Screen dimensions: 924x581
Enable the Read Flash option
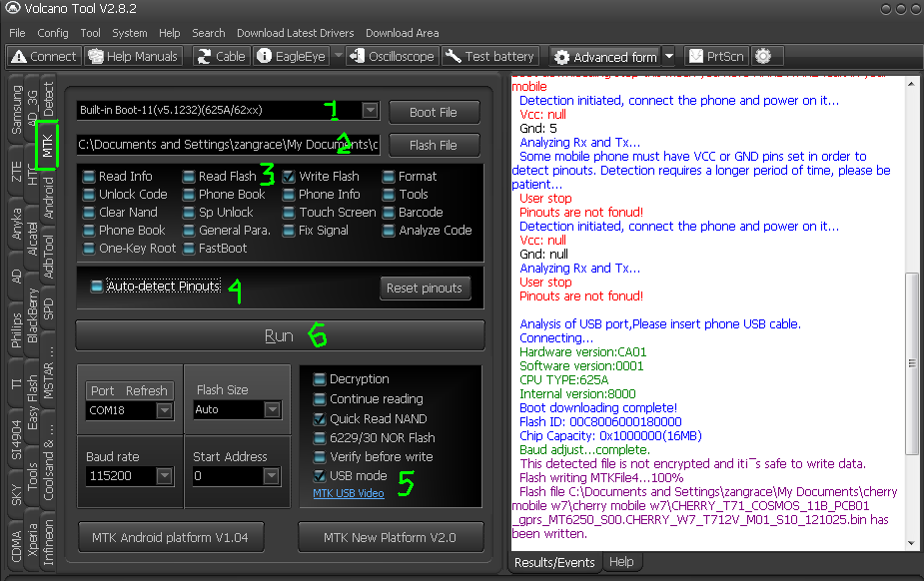(x=190, y=177)
